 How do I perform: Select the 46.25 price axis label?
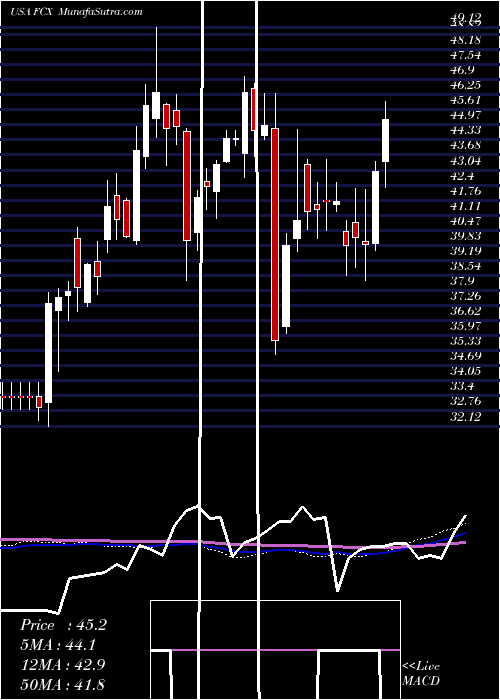click(466, 85)
